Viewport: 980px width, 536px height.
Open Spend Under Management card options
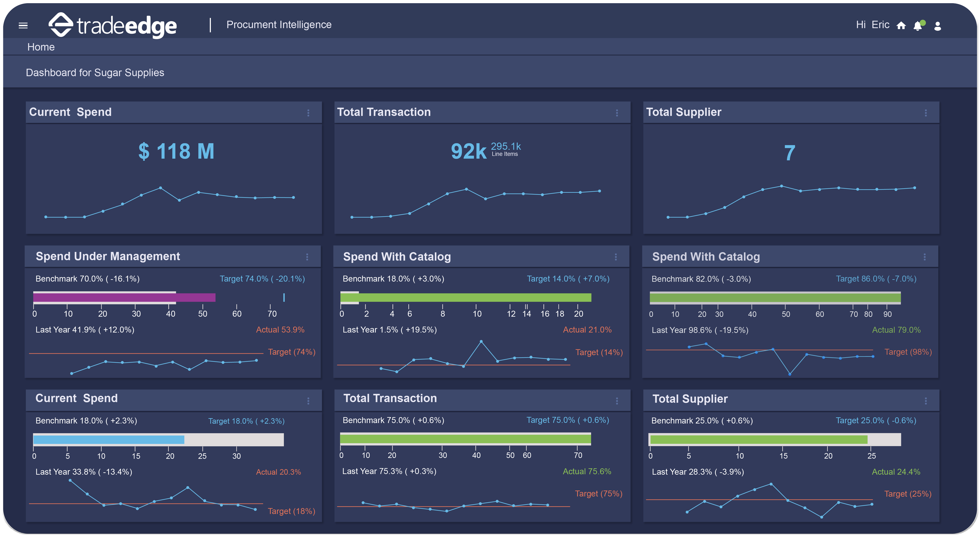pos(307,257)
